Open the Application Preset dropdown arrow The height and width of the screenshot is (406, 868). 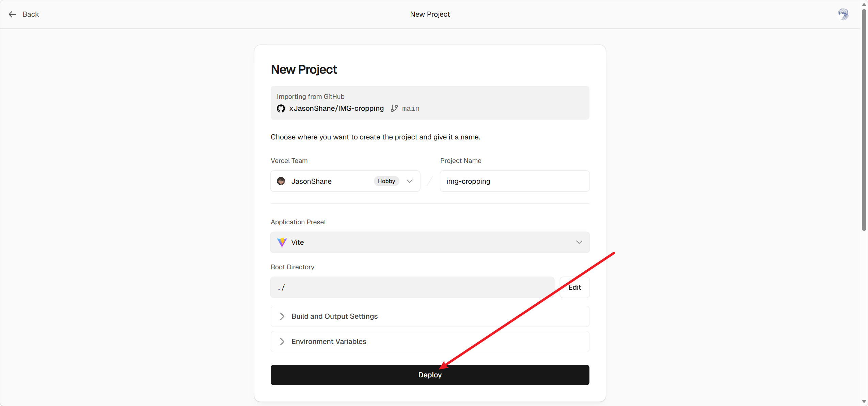tap(579, 242)
